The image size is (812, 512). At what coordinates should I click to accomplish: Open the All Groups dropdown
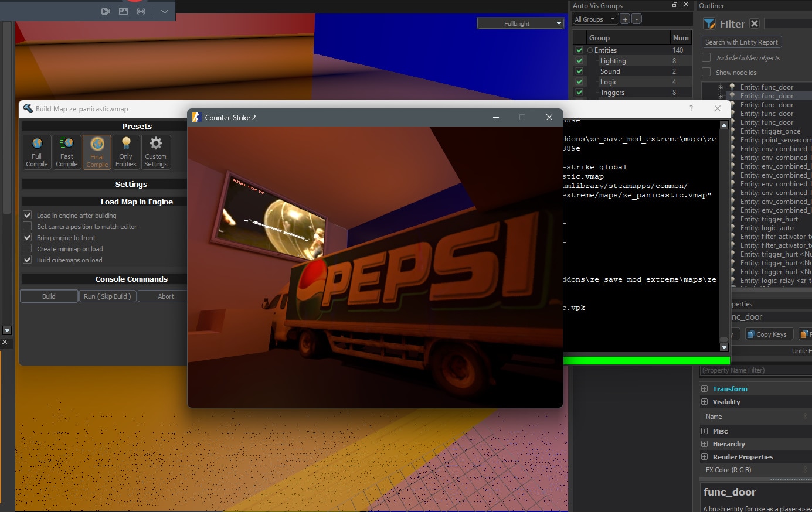pyautogui.click(x=595, y=19)
